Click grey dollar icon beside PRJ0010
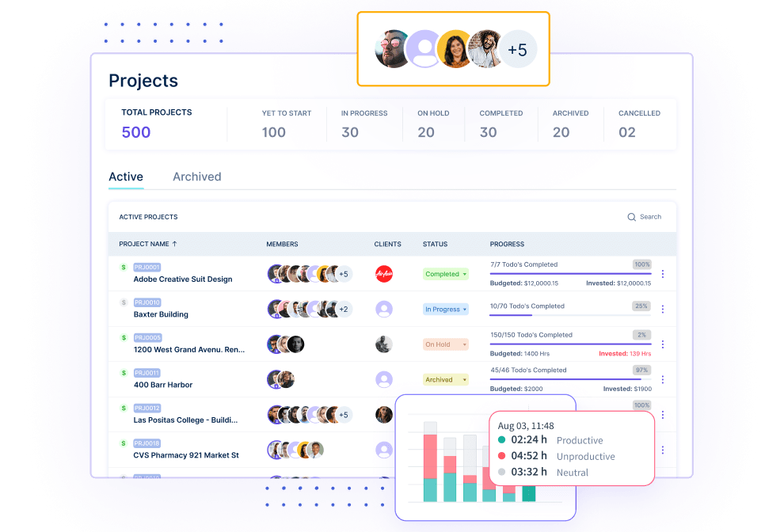The width and height of the screenshot is (784, 532). 124,302
